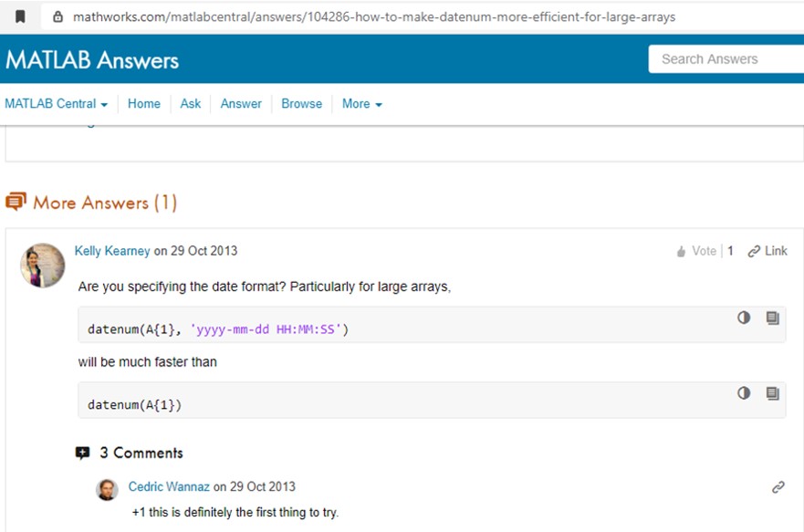Copy link to Kelly Kearney's answer

point(767,251)
